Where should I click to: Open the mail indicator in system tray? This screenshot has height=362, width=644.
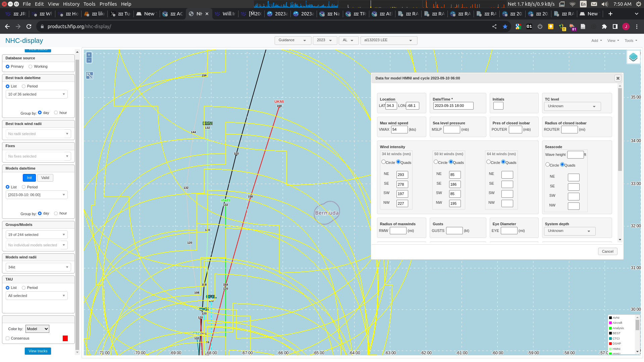pos(594,4)
